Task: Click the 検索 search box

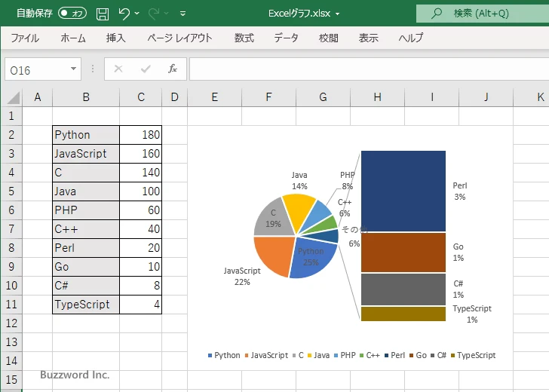Action: pyautogui.click(x=483, y=14)
